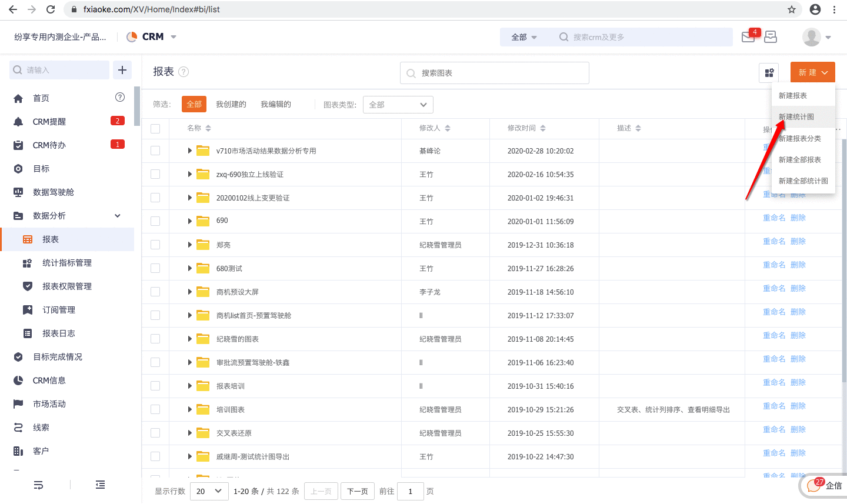This screenshot has width=847, height=504.
Task: Open the 企信 chat bubble icon
Action: coord(814,485)
